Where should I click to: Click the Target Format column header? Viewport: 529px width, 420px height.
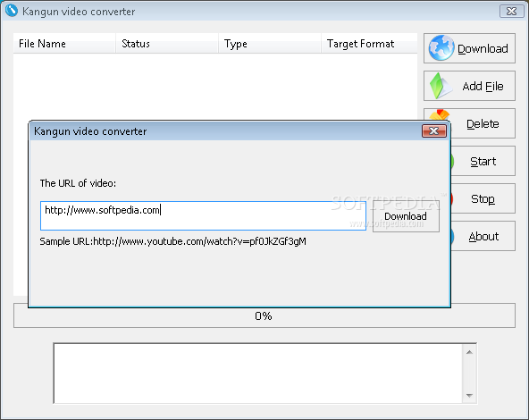[369, 44]
